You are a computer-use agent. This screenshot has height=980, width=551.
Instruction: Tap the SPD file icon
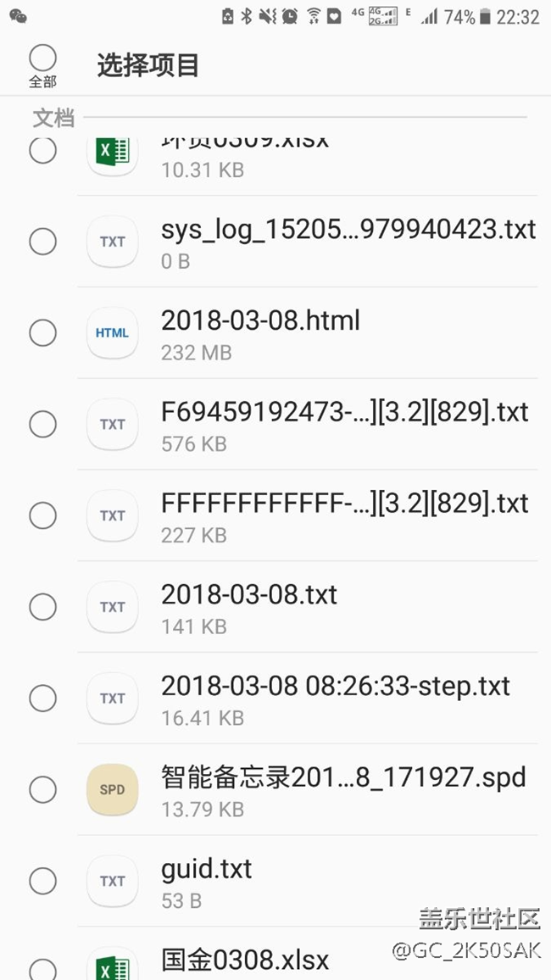112,789
